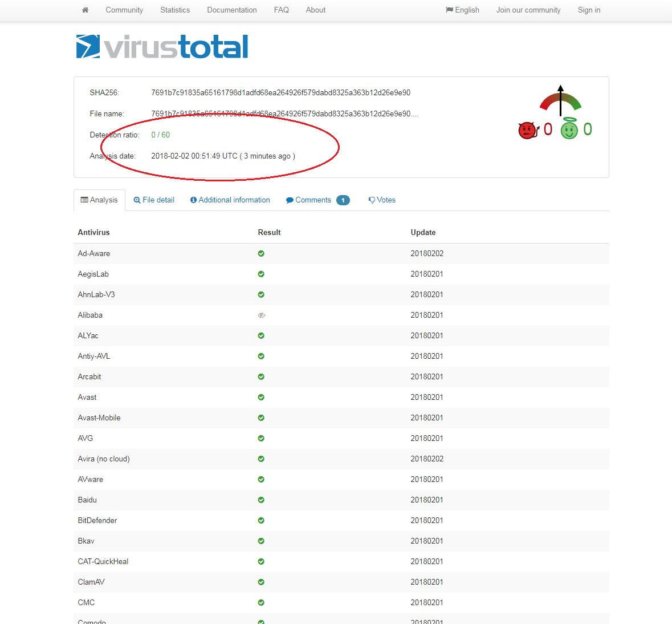
Task: Click Arcabit clean result checkmark
Action: pyautogui.click(x=261, y=376)
